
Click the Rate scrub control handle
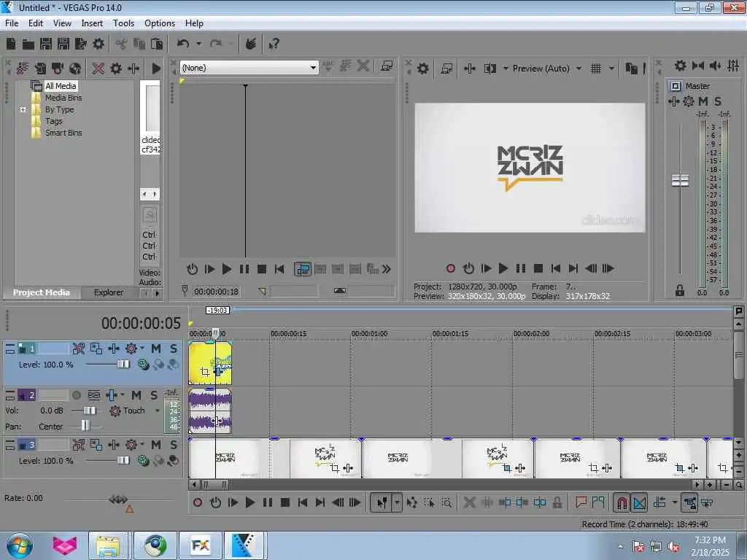tap(118, 499)
